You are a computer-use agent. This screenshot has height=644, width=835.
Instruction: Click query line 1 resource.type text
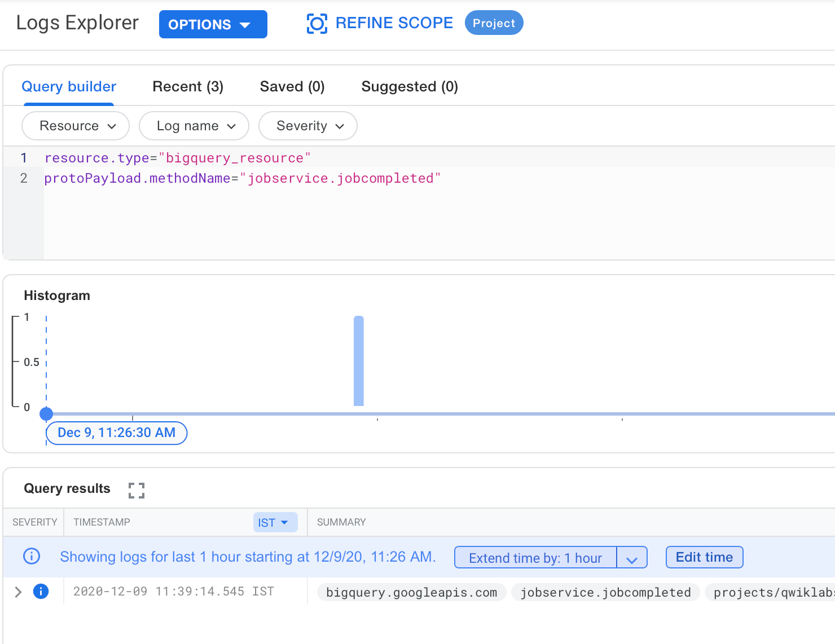tap(178, 158)
